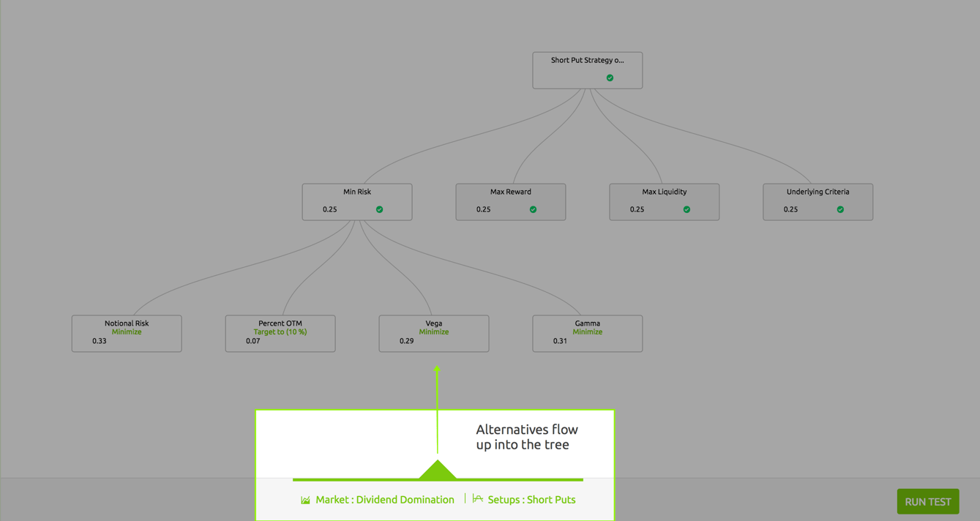Select Market : Dividend Domination
This screenshot has height=521, width=980.
[x=384, y=499]
